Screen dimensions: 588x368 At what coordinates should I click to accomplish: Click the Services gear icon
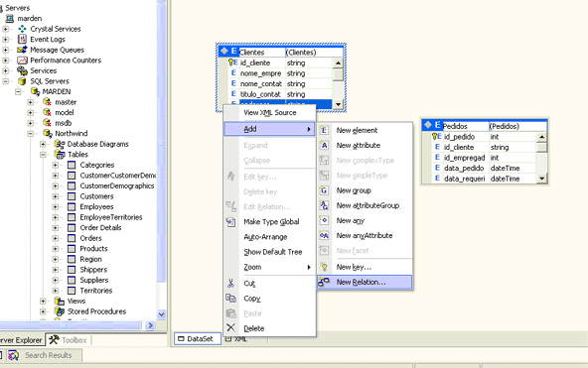pos(22,70)
